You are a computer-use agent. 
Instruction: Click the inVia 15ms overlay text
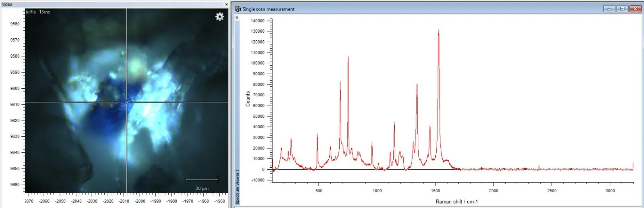pos(38,12)
